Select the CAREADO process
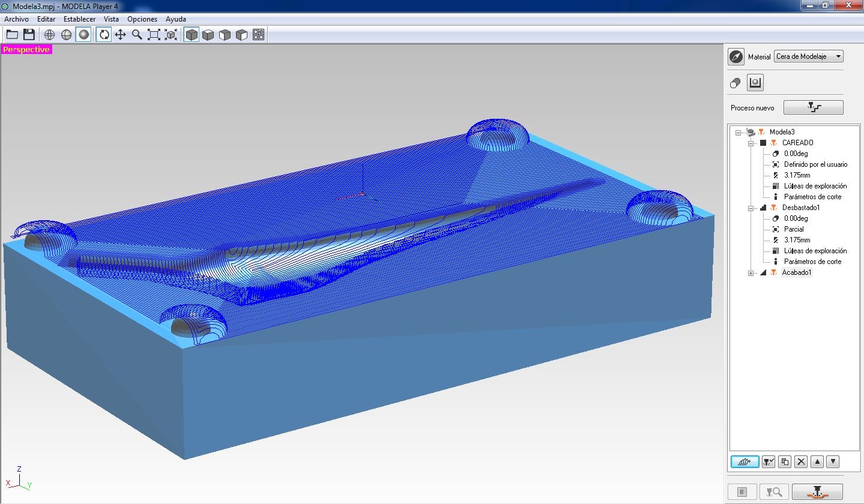 pos(797,143)
